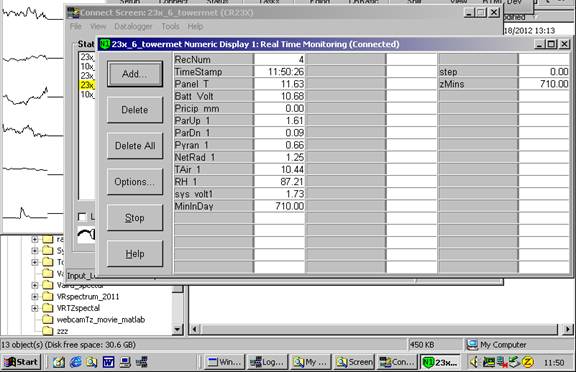Click NetRad_1 value 1.25
Screen dimensions: 576x372
[279, 157]
